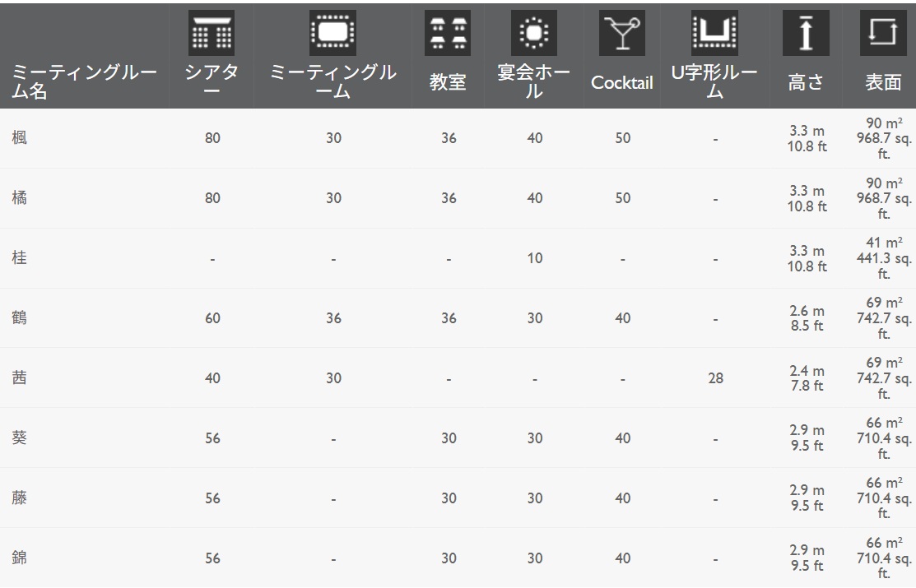This screenshot has width=916, height=588.
Task: Click the シアター column header text
Action: point(212,82)
